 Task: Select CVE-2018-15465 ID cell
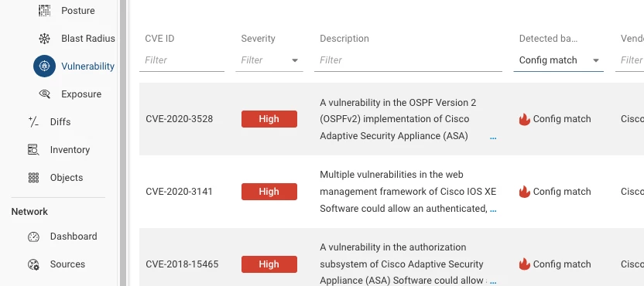coord(182,264)
